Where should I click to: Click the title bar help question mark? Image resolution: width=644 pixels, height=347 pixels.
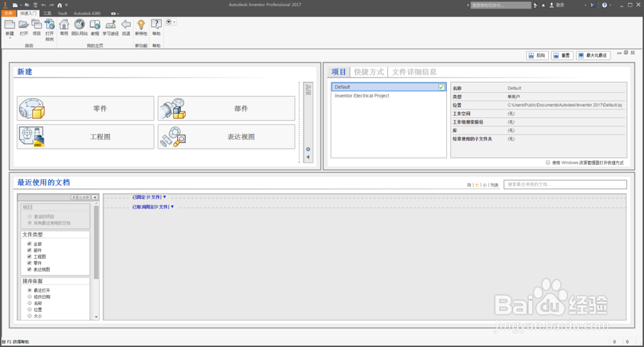pos(605,5)
